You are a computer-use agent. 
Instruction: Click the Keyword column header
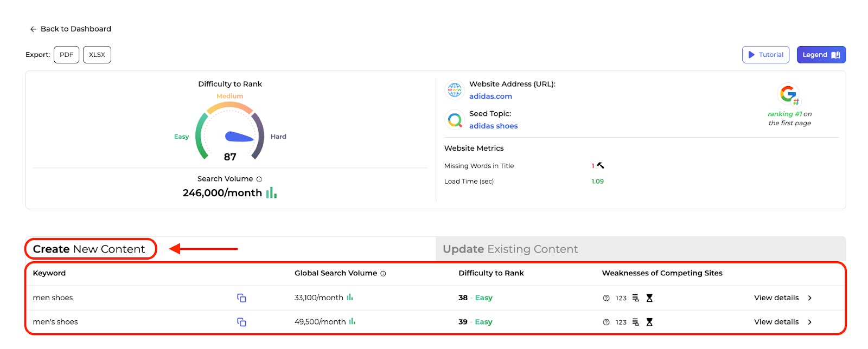tap(49, 273)
